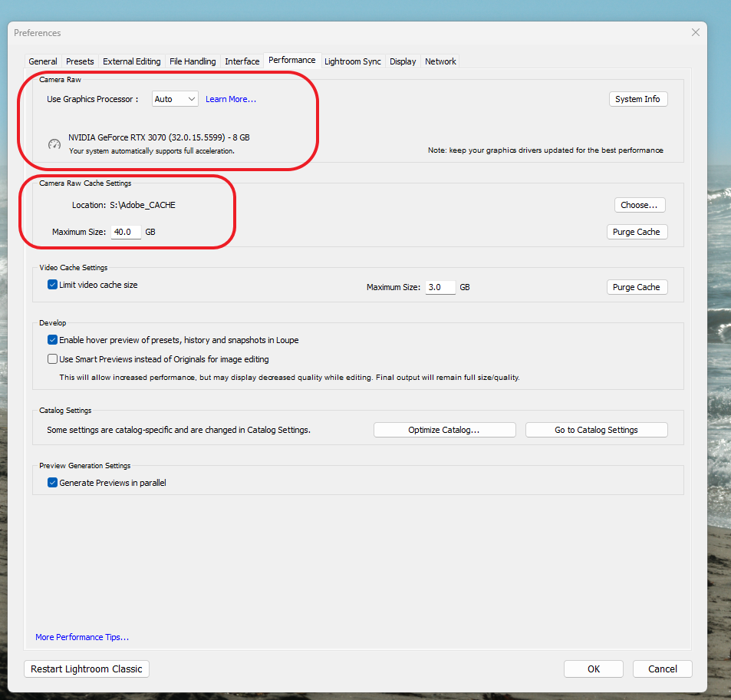This screenshot has height=700, width=731.
Task: Open the Learn More link
Action: tap(230, 98)
